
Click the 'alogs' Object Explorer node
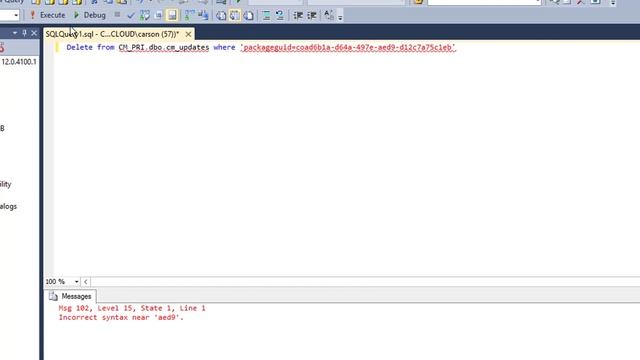pyautogui.click(x=8, y=207)
